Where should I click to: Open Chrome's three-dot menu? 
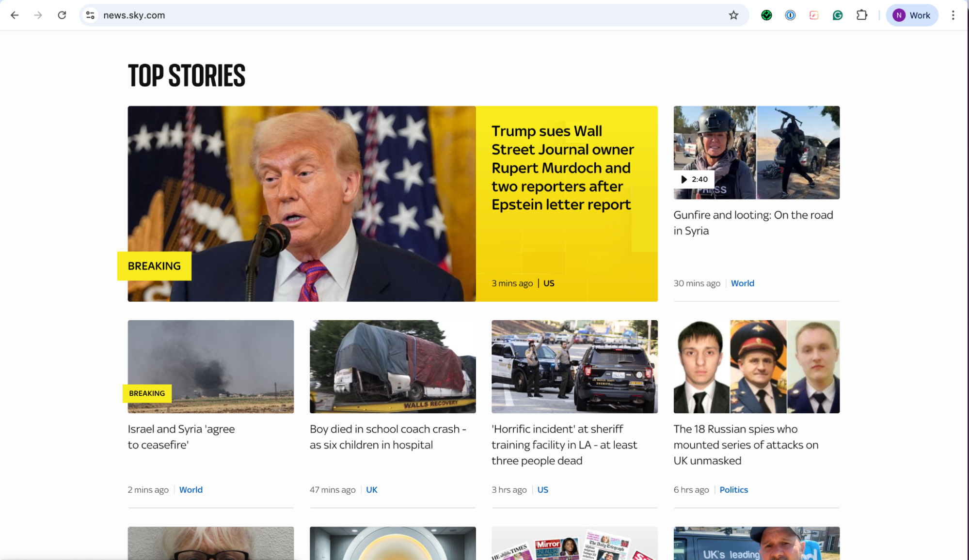click(953, 15)
